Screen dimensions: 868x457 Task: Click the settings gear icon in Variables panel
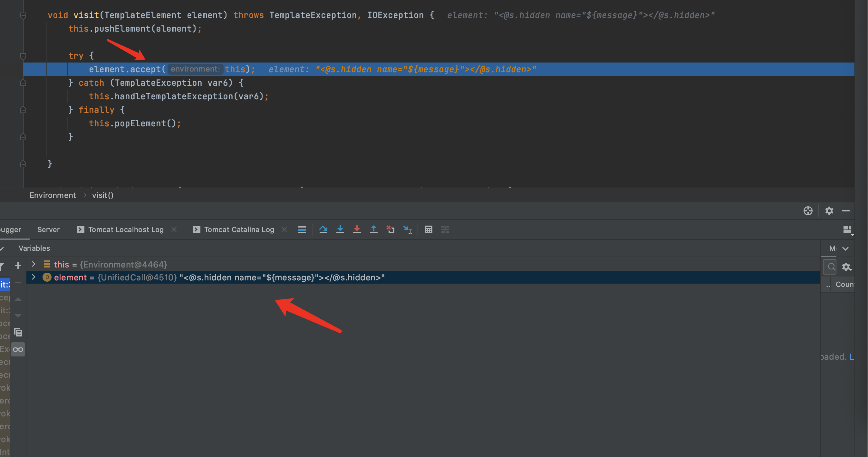point(847,265)
